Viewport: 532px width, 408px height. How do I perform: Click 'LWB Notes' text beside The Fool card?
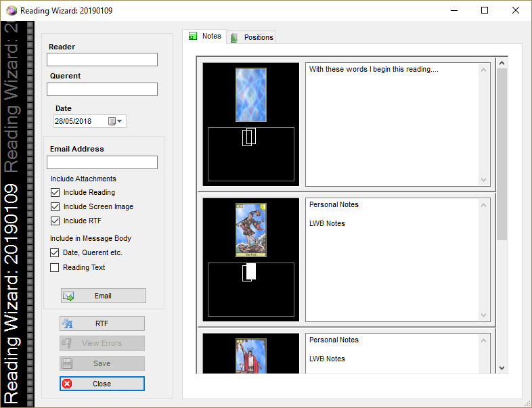[327, 223]
